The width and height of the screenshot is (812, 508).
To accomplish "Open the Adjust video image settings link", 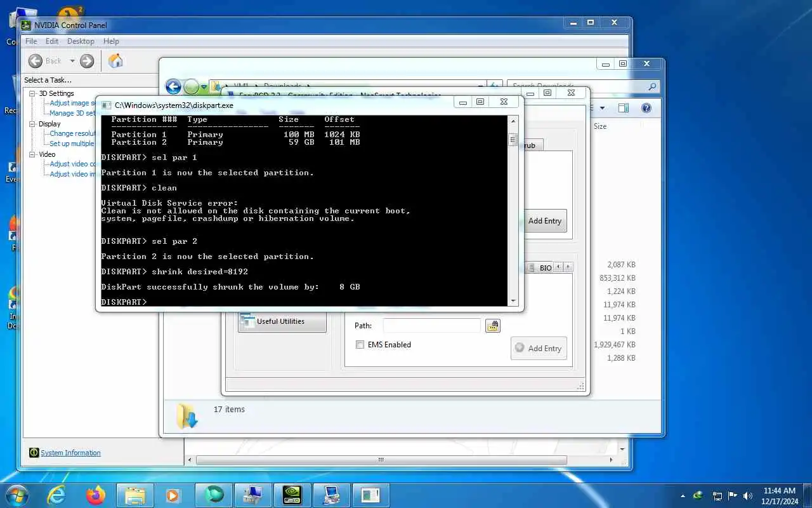I will (x=72, y=174).
